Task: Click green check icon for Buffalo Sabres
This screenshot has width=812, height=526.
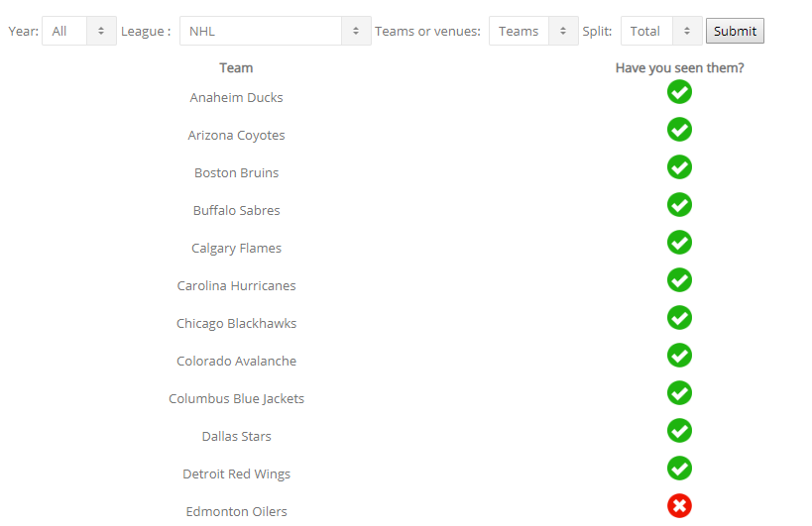Action: (679, 205)
